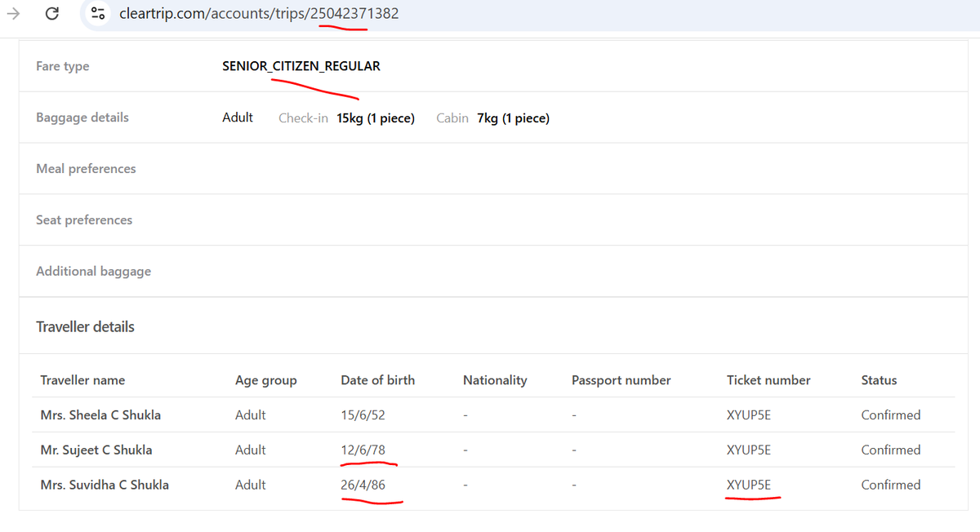The image size is (980, 532).
Task: Select traveller Mr. Sujeet C Shukla
Action: (x=96, y=450)
